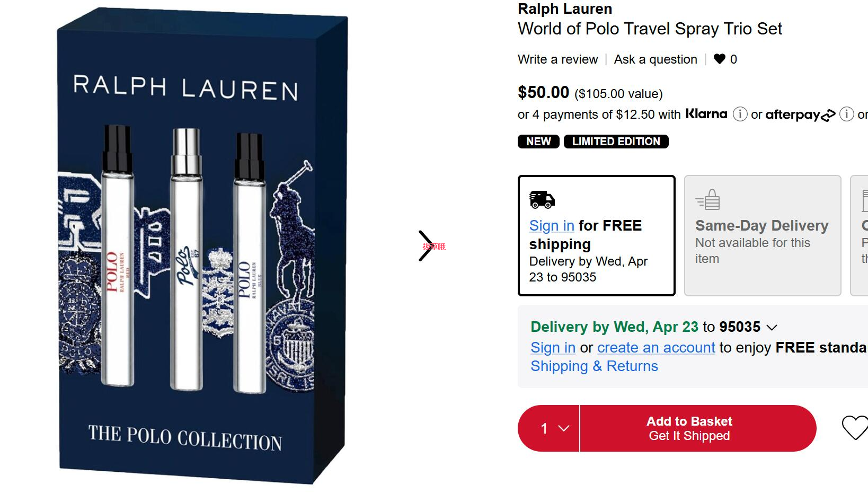This screenshot has width=868, height=493.
Task: Select the Same-Day Delivery option
Action: point(763,235)
